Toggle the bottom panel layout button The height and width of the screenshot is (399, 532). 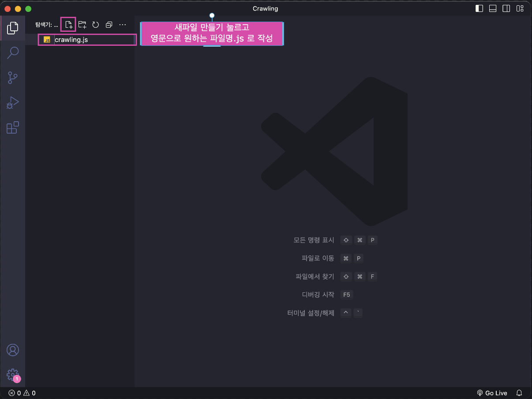493,8
